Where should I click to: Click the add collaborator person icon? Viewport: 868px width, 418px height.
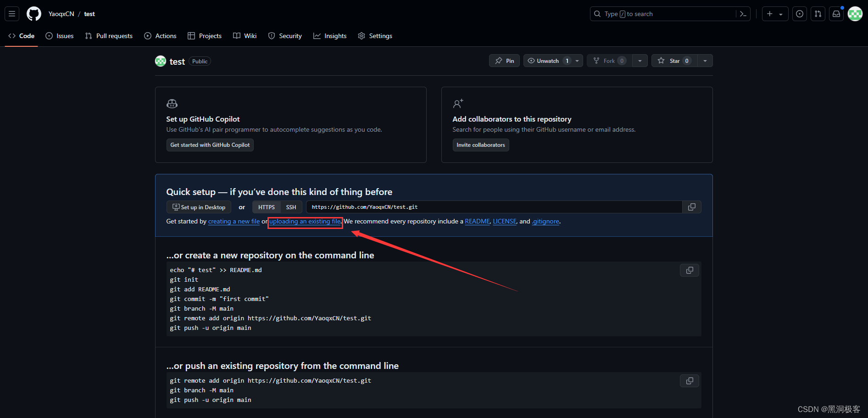tap(458, 104)
